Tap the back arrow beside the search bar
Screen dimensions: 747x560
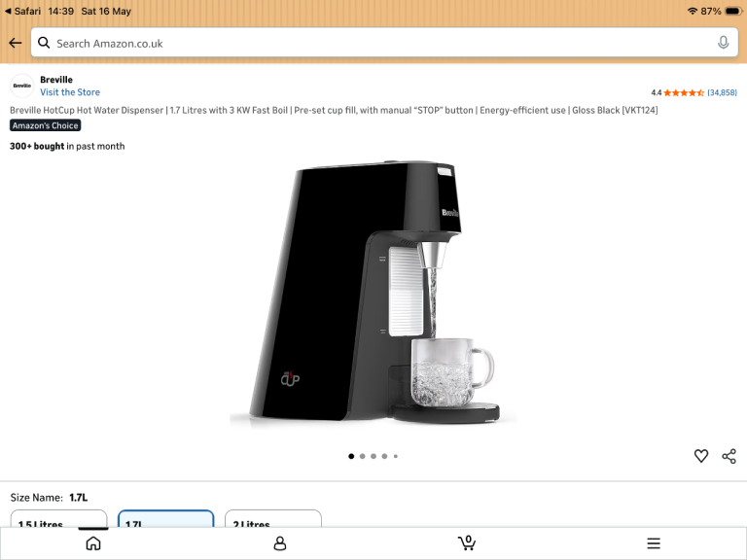click(x=16, y=44)
